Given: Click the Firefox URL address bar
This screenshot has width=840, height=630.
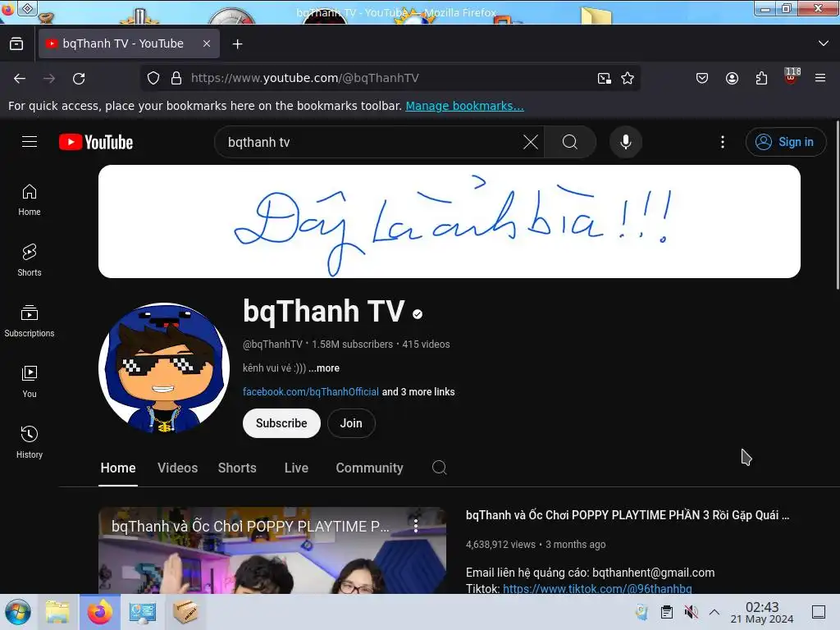Looking at the screenshot, I should [390, 78].
